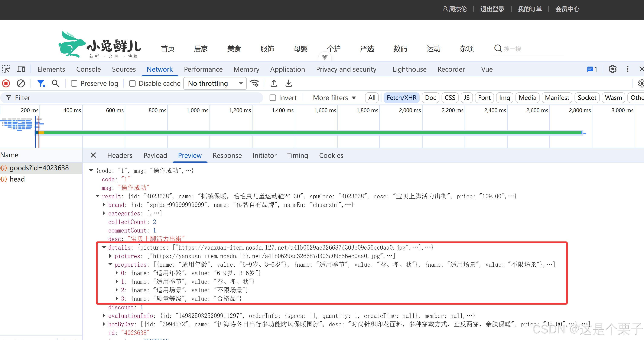The height and width of the screenshot is (340, 644).
Task: Expand the brand object in preview
Action: (x=104, y=205)
